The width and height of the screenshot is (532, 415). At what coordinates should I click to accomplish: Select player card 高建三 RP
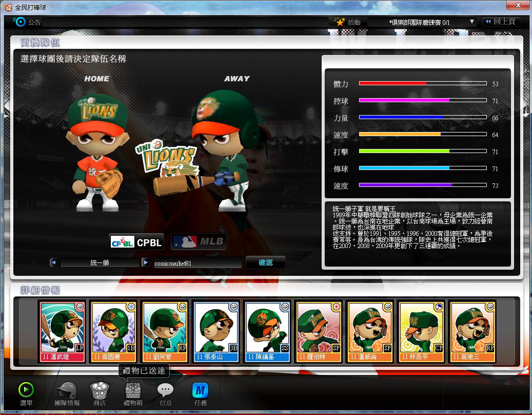(472, 331)
